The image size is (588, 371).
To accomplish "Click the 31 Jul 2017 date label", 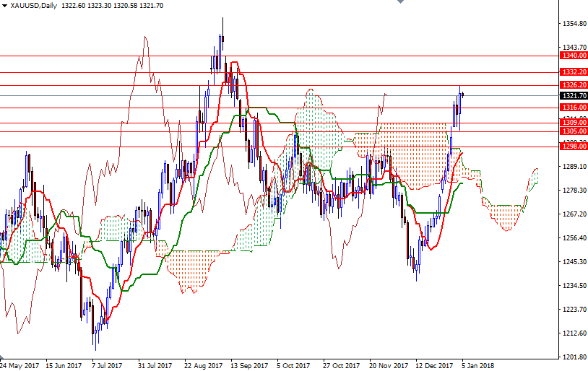I will (155, 365).
